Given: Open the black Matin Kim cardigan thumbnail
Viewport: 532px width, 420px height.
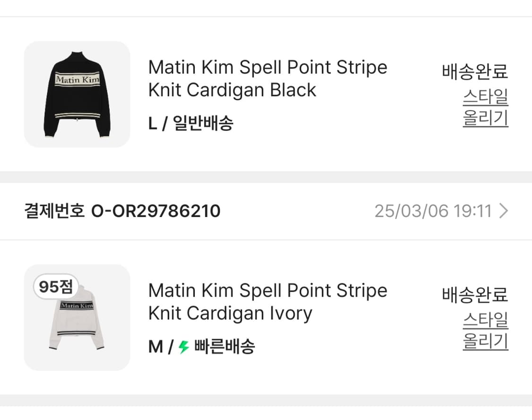Looking at the screenshot, I should point(77,94).
